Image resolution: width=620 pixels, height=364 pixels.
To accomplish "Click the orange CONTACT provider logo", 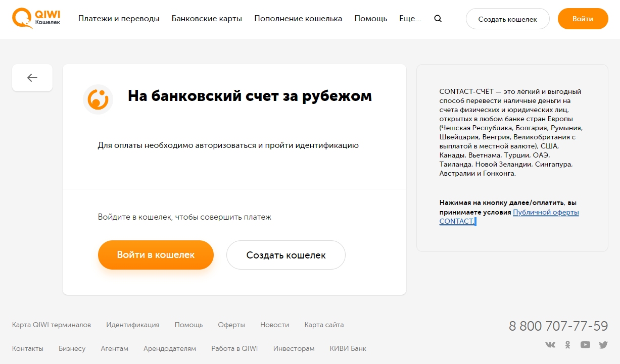I will point(98,99).
